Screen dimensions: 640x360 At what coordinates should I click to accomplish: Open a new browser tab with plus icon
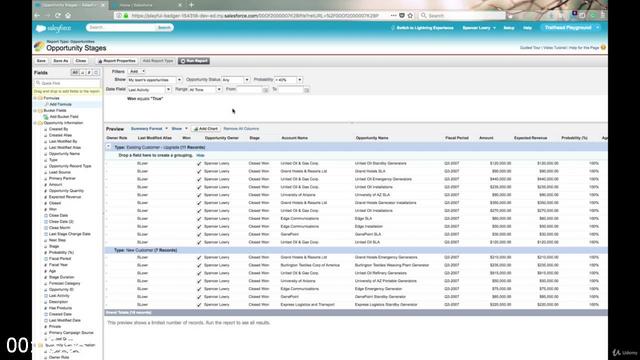[x=191, y=5]
